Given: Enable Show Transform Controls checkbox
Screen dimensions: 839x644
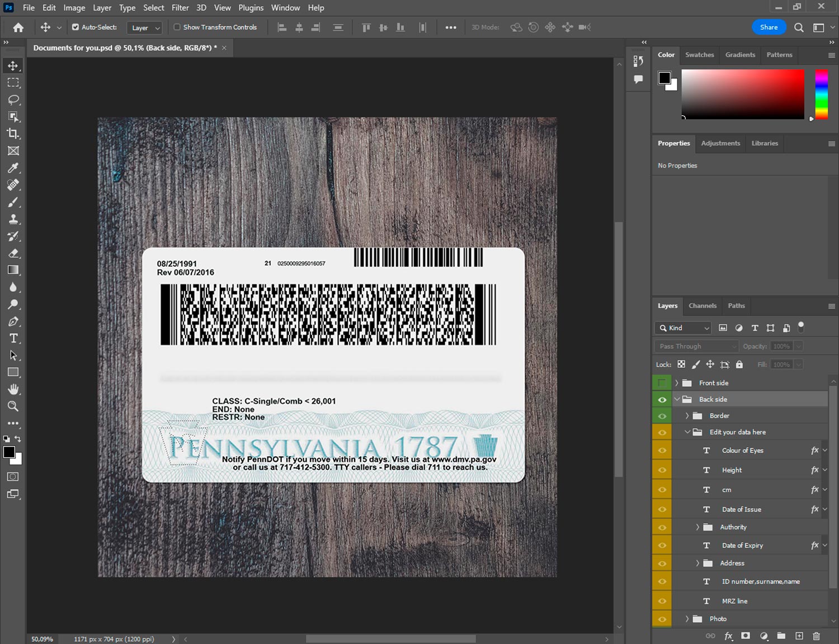Looking at the screenshot, I should click(x=177, y=27).
